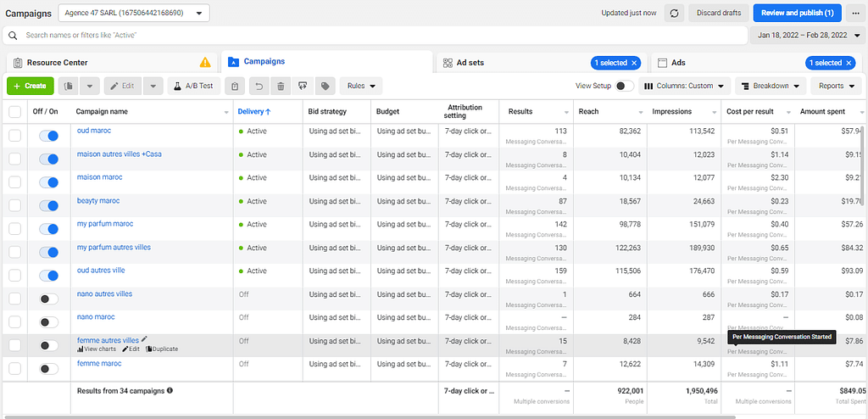Toggle the View Setup switch
The image size is (868, 419).
click(624, 86)
